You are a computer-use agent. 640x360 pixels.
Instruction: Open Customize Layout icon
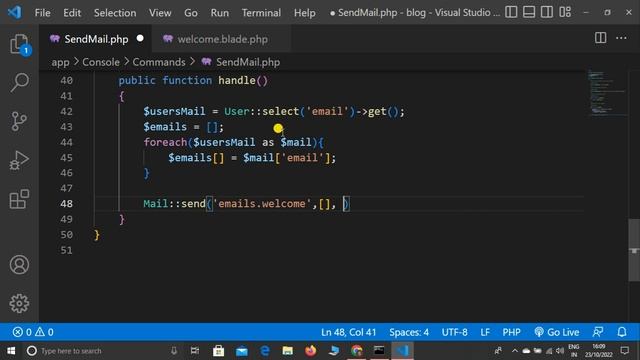(x=565, y=12)
